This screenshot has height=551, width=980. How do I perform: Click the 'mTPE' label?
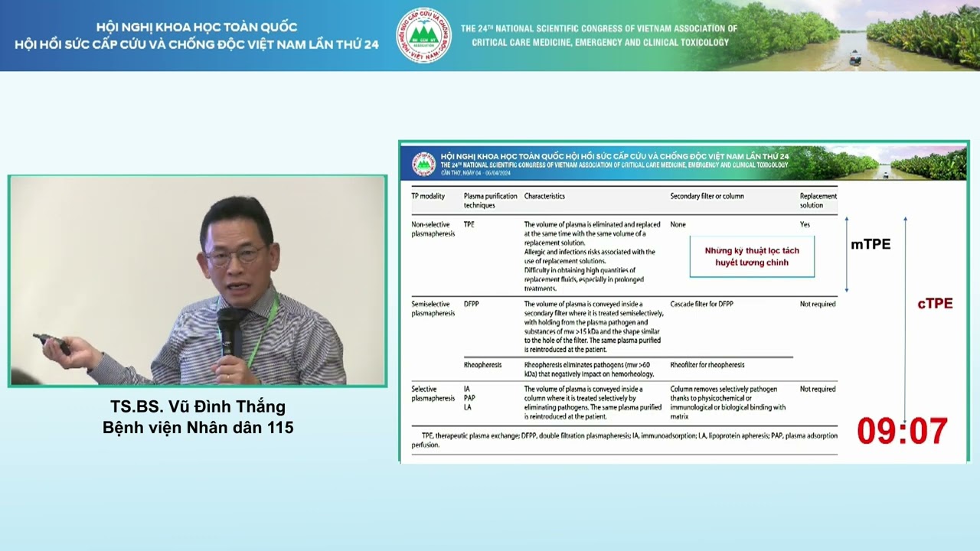point(871,245)
